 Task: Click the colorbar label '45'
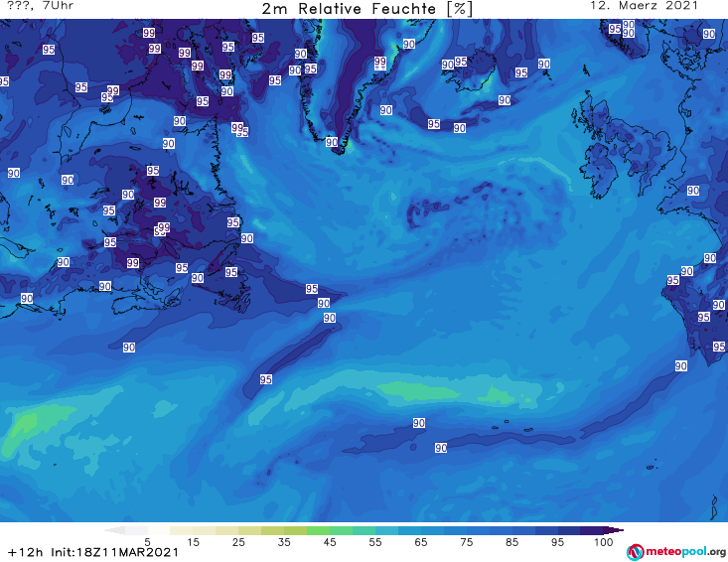tap(330, 541)
